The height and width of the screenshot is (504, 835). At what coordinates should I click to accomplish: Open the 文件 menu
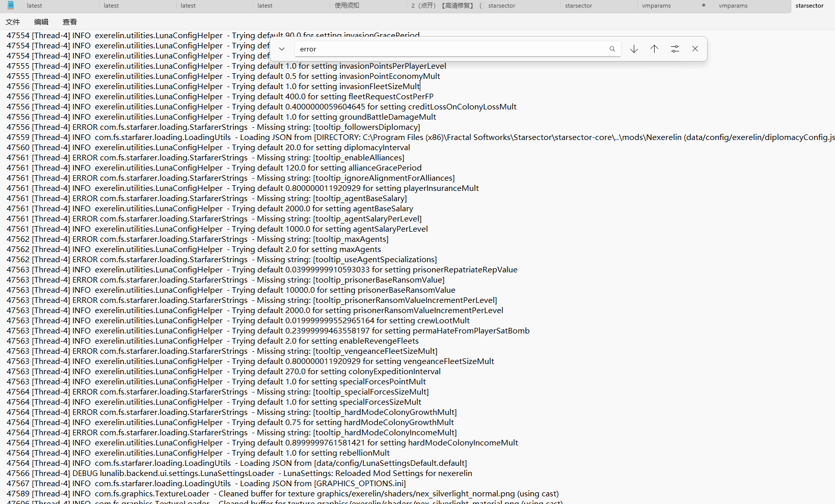coord(13,22)
